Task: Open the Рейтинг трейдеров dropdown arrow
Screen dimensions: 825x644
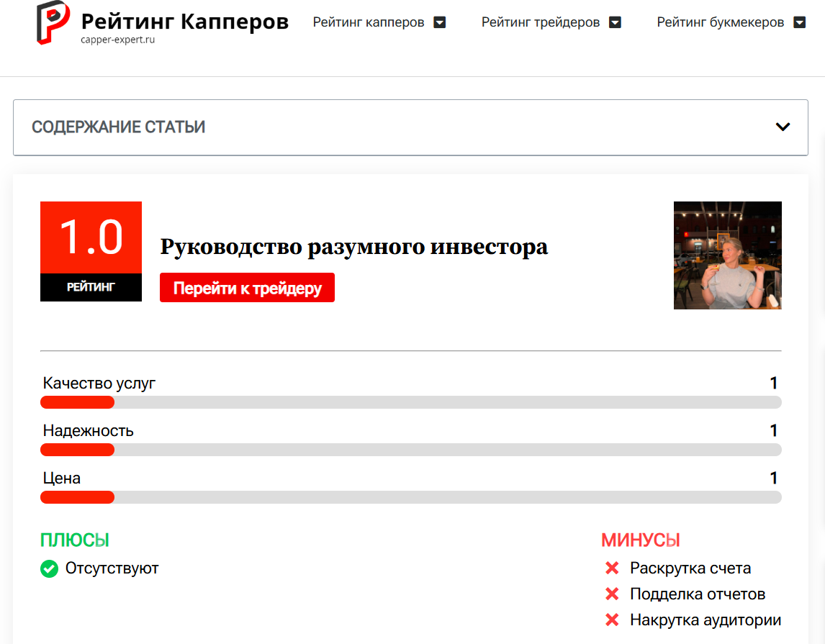Action: click(614, 22)
